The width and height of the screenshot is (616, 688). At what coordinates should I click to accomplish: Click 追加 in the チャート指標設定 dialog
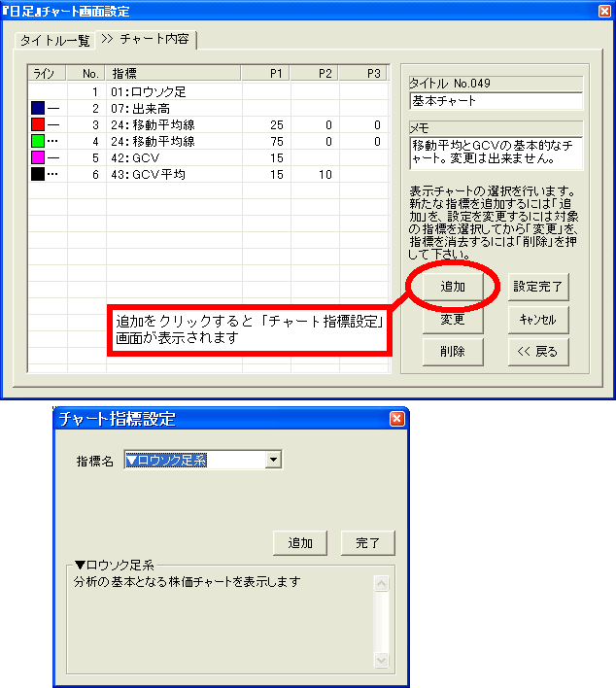click(x=300, y=542)
